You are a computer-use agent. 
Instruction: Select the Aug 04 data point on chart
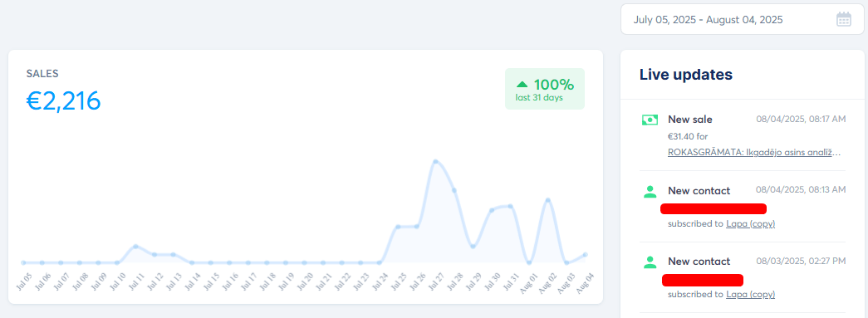(585, 254)
